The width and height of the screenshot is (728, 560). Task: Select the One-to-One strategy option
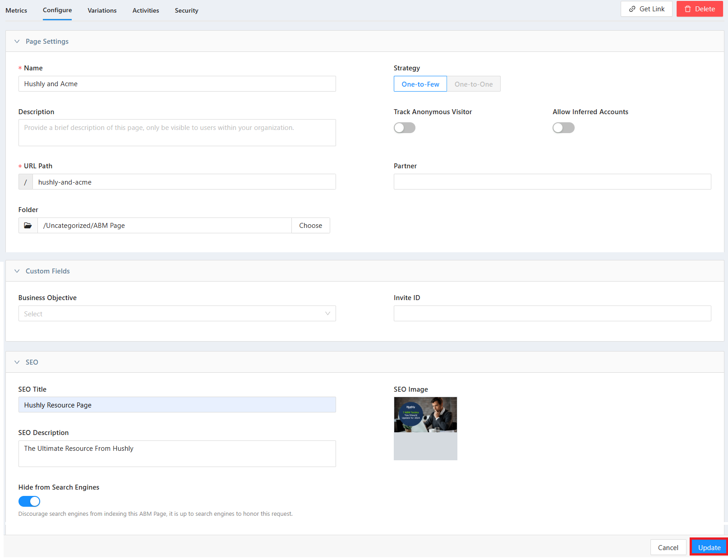(x=474, y=84)
